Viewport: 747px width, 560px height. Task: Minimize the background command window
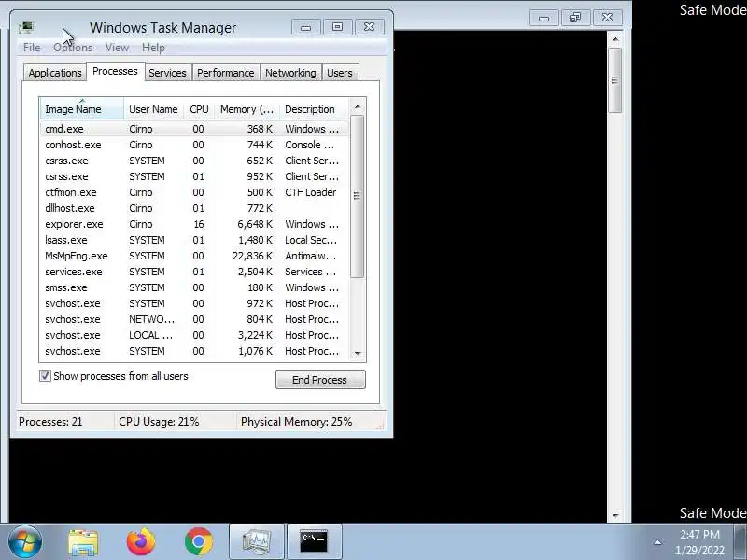(544, 18)
